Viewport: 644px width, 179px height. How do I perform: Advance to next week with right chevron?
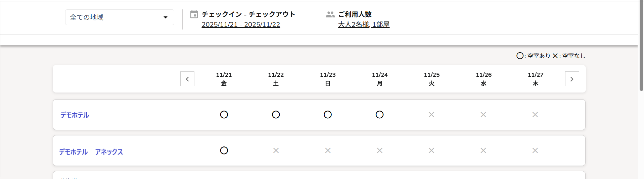pos(572,79)
